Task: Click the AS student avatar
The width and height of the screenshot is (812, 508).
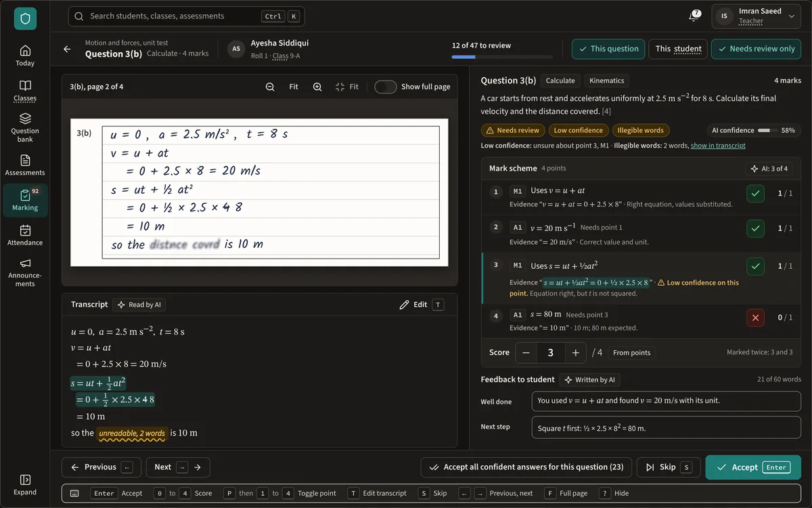Action: (x=236, y=49)
